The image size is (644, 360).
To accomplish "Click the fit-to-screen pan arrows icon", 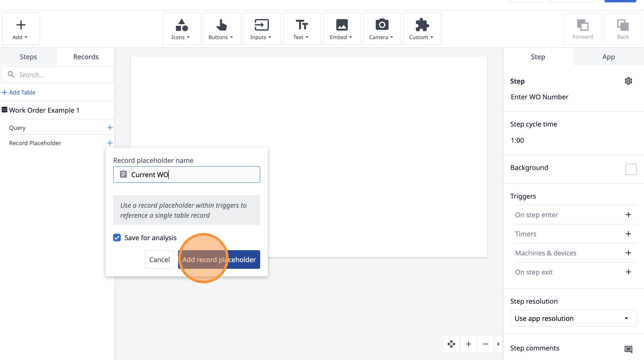I will point(451,344).
